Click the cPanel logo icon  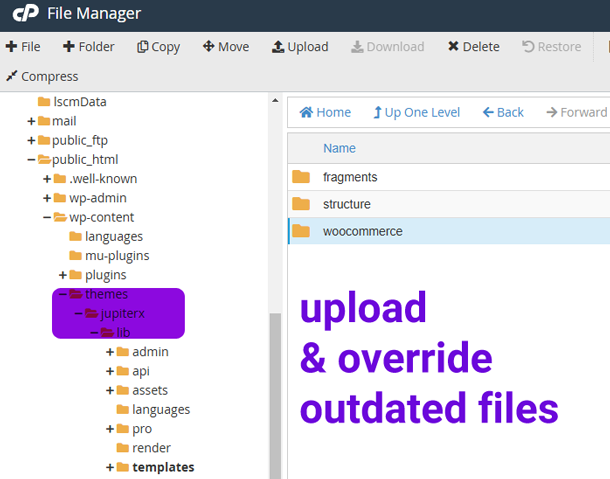tap(26, 13)
